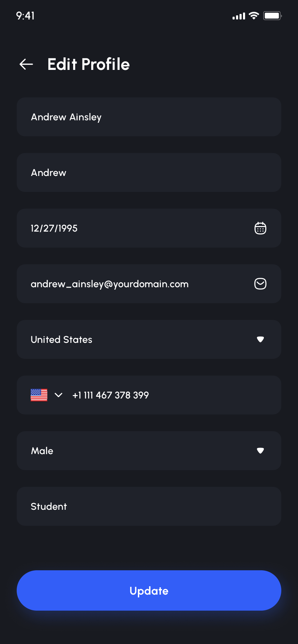
Task: Tap the Edit Profile page title
Action: [88, 64]
